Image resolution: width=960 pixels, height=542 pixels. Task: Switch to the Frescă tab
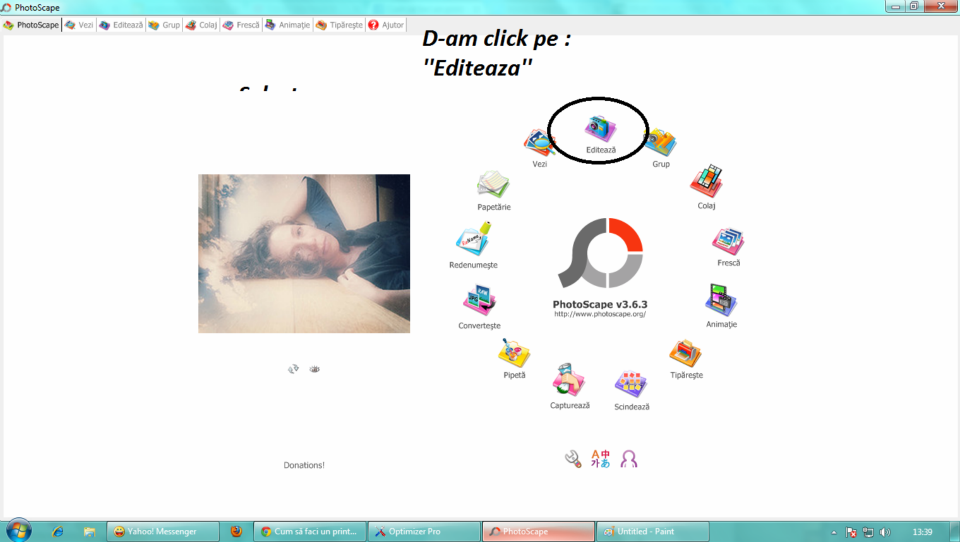241,25
